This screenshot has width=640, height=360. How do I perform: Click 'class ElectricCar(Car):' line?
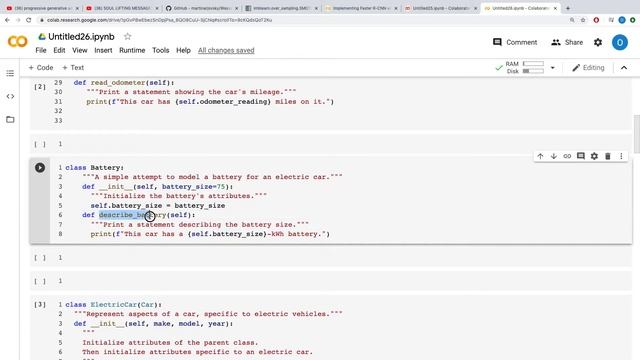pos(113,304)
